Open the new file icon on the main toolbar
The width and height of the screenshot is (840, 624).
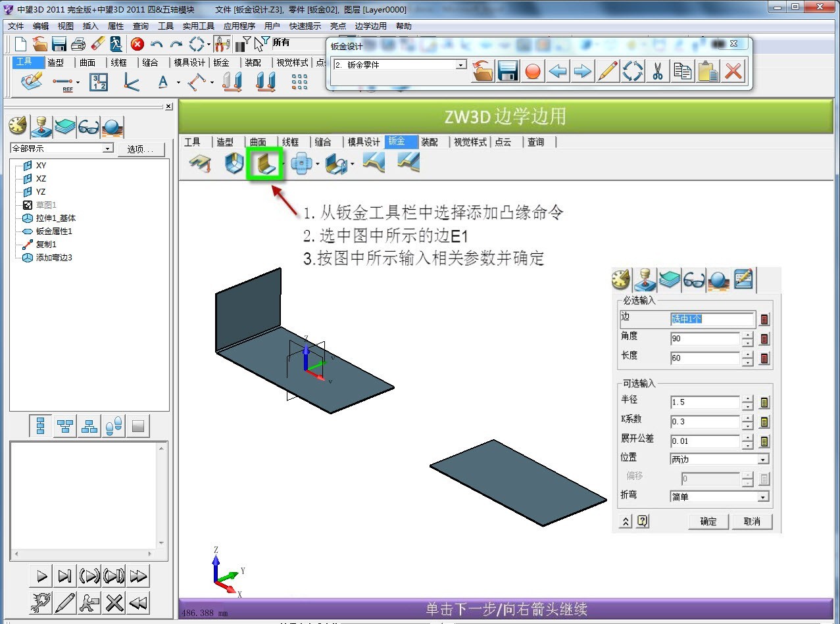pyautogui.click(x=20, y=44)
